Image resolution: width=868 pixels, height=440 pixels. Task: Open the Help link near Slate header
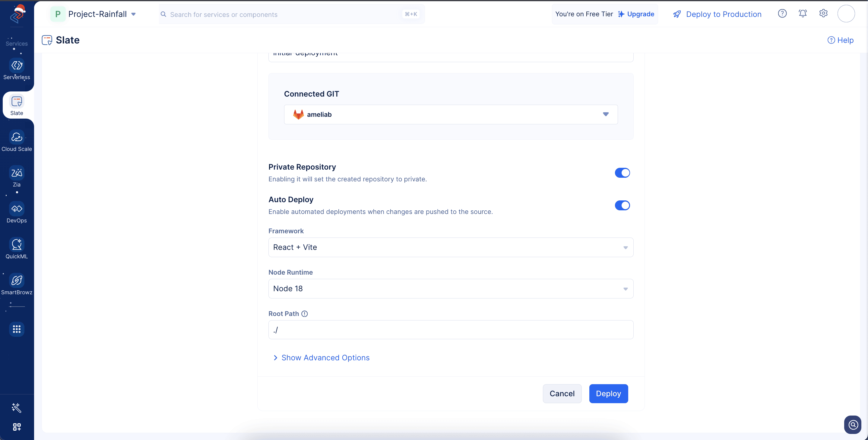coord(840,40)
